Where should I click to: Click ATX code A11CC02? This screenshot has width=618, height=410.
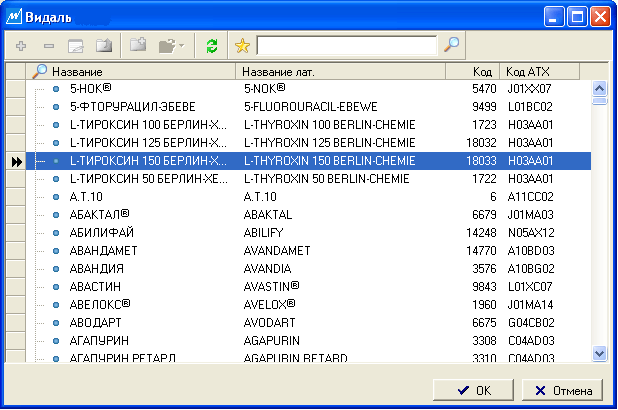pos(531,197)
